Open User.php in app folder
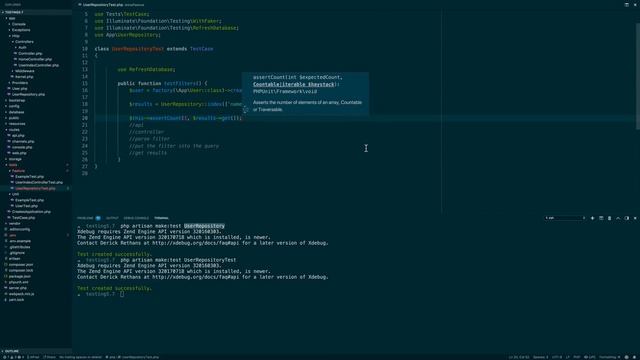 tap(20, 89)
